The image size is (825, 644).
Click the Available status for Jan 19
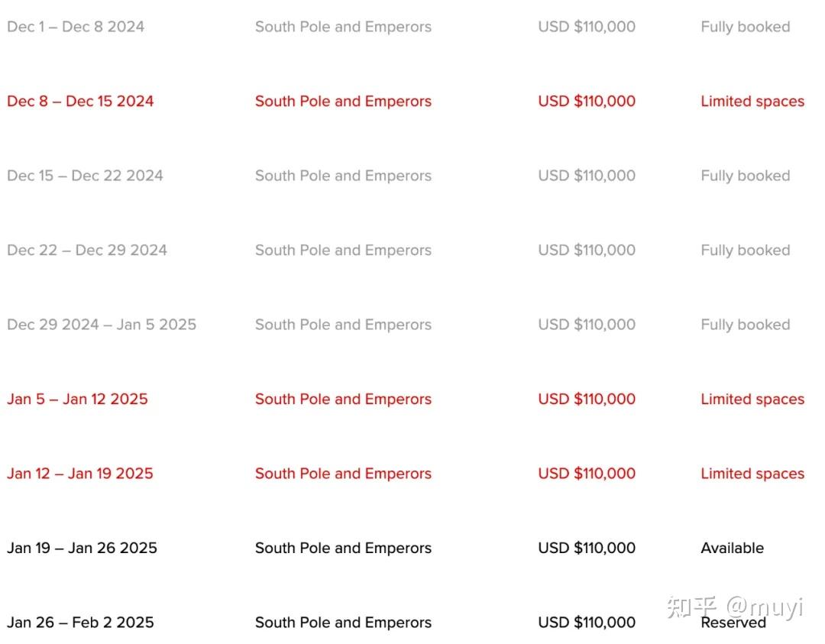[733, 548]
